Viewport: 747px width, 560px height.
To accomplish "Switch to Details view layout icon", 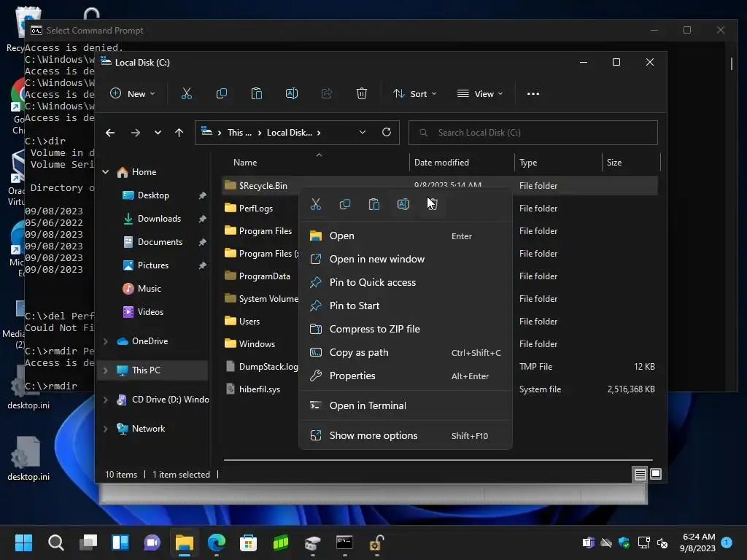I will [640, 474].
